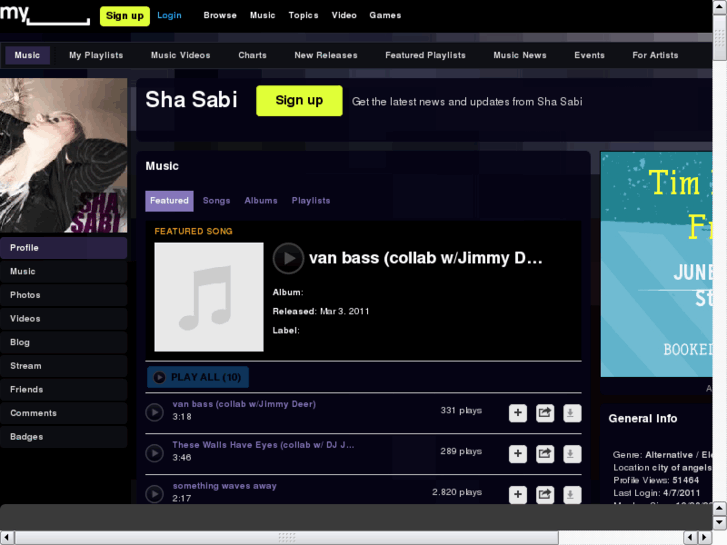Viewport: 727px width, 545px height.
Task: Select Comments in the sidebar
Action: tap(64, 413)
